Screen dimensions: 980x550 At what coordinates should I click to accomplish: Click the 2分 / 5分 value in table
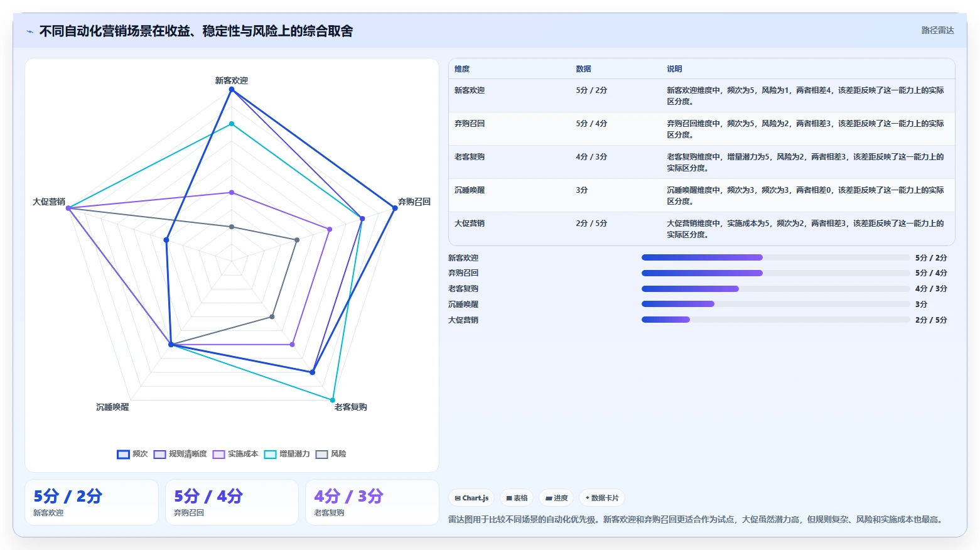(x=591, y=224)
